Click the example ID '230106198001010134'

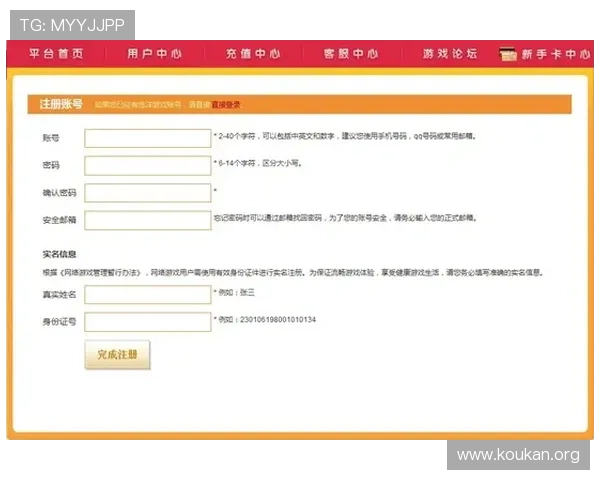coord(278,319)
